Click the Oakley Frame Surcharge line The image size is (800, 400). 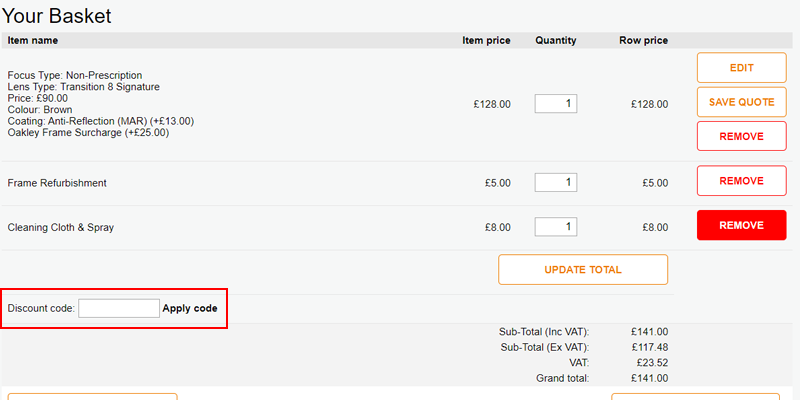click(x=88, y=133)
